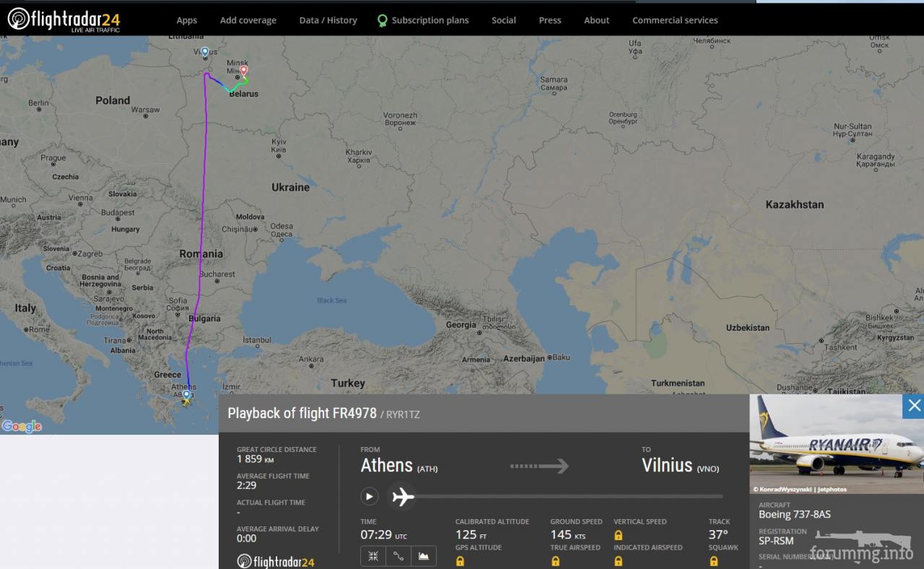Click the Kazakhstan label on the map
Viewport: 924px width, 569px height.
point(795,204)
